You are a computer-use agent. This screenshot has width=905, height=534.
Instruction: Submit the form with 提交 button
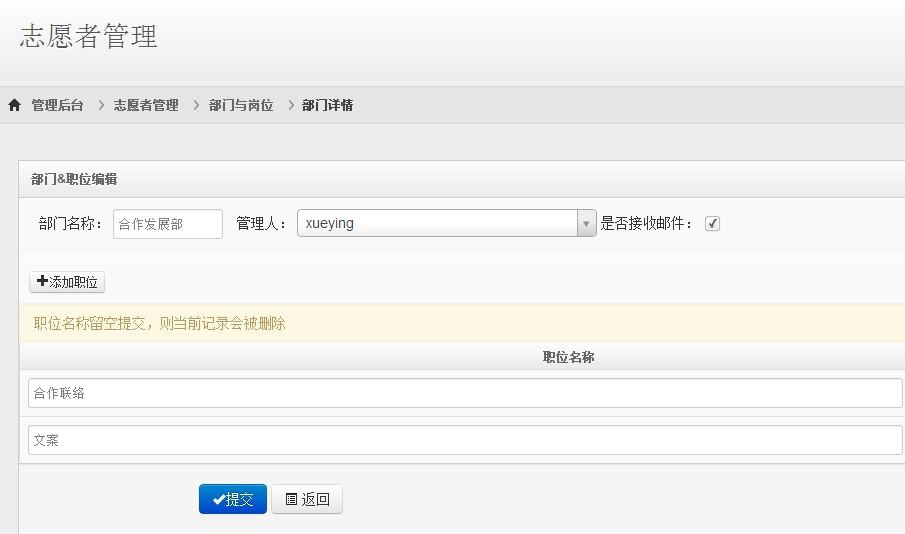(233, 499)
